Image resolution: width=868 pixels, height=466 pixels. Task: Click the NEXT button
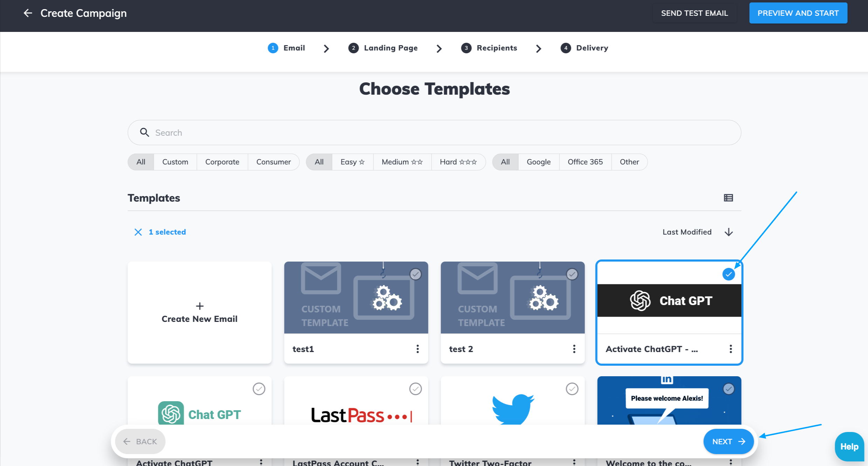click(729, 441)
